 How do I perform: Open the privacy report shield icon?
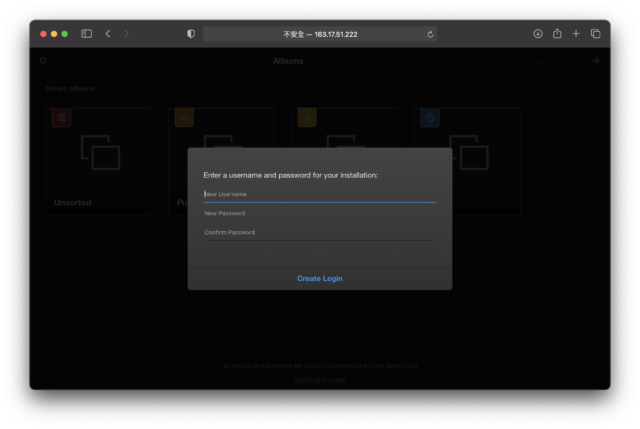[191, 34]
